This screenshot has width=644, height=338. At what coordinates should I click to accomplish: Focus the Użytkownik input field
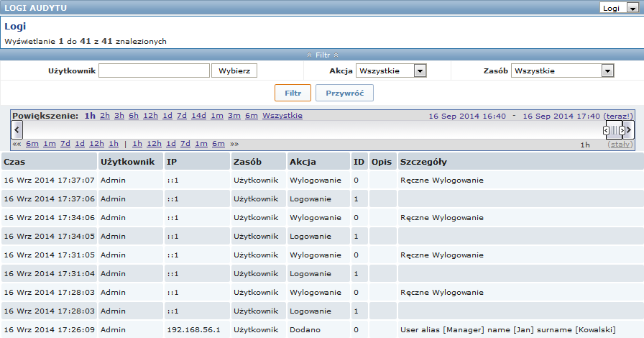point(154,70)
